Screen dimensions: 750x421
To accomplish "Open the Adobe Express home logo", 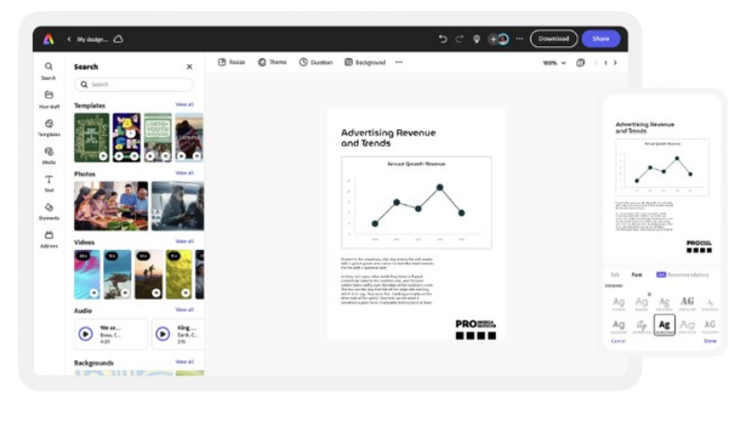I will (49, 39).
